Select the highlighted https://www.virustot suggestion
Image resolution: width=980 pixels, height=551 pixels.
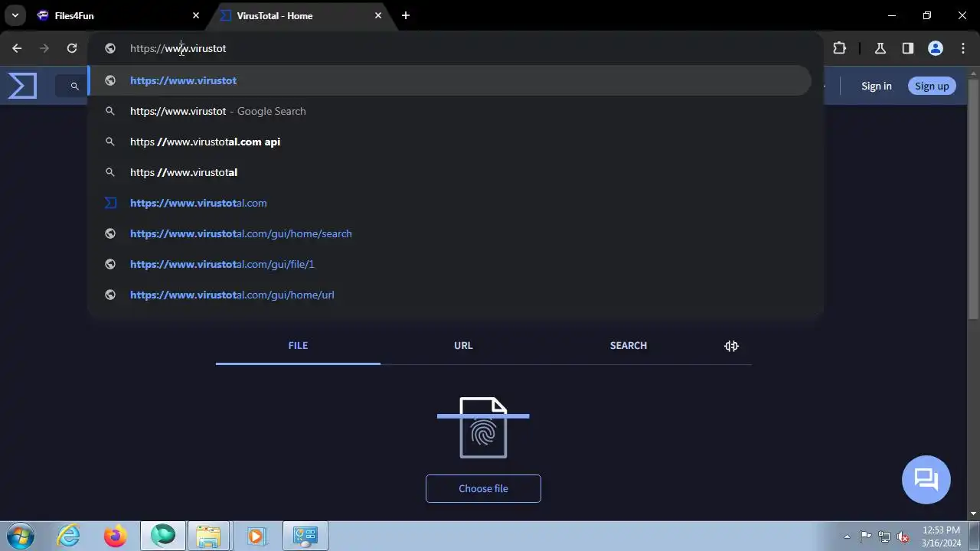[449, 80]
